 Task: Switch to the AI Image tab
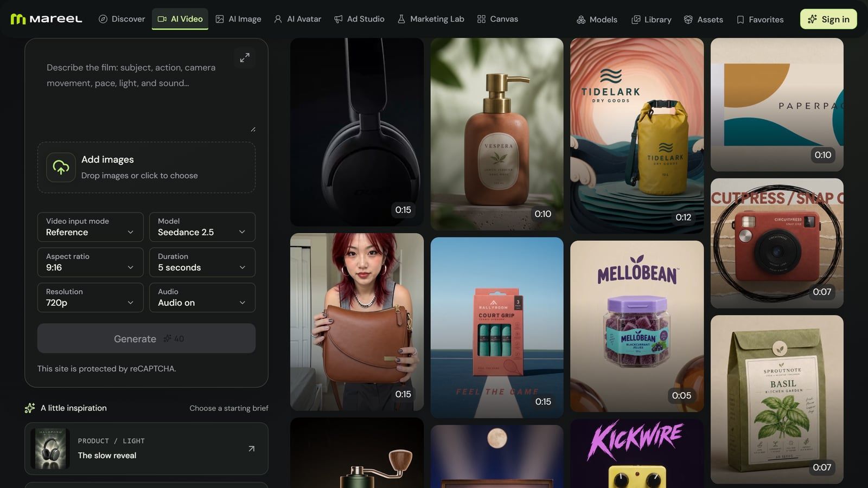click(x=238, y=19)
